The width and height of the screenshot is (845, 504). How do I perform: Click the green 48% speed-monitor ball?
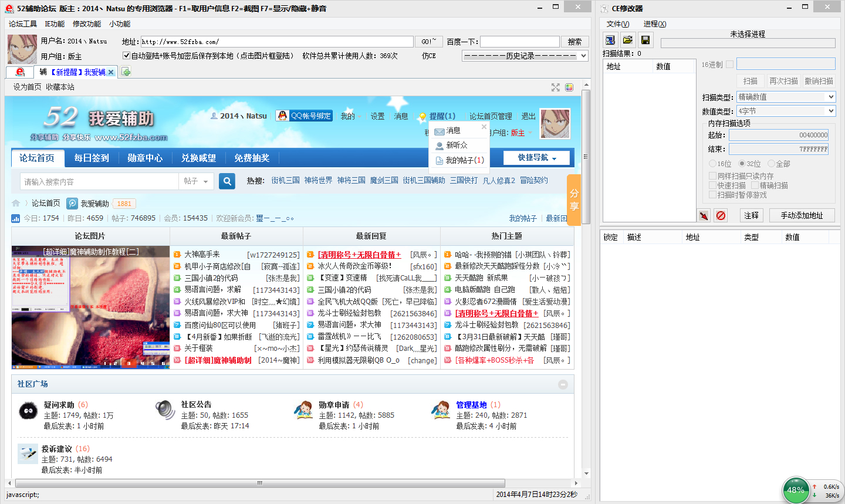[x=796, y=490]
